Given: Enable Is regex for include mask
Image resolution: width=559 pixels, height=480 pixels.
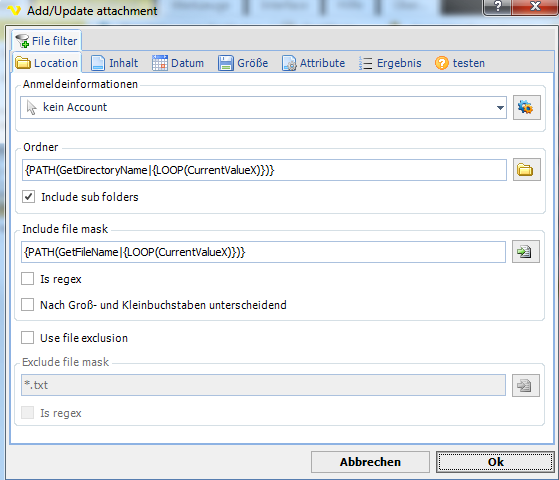Looking at the screenshot, I should point(27,279).
